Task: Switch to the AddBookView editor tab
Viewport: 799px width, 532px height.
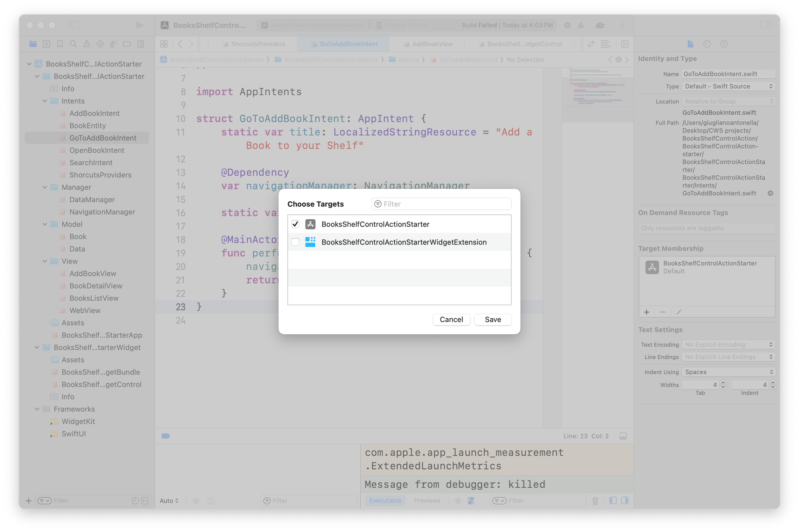Action: point(432,44)
